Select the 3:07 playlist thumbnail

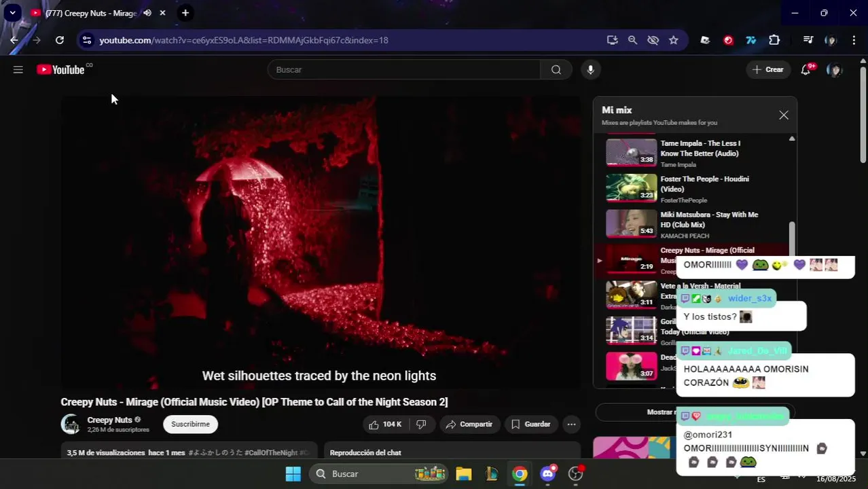coord(632,366)
